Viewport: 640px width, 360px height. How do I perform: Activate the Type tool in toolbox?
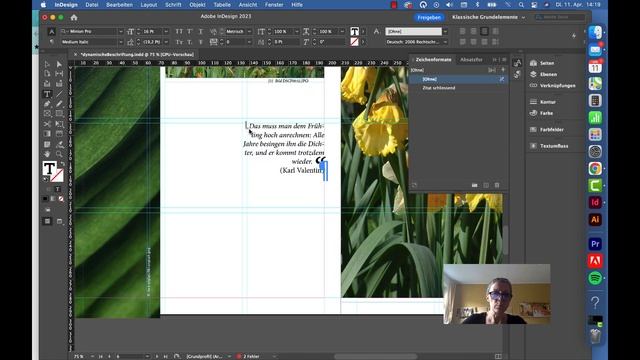click(47, 94)
